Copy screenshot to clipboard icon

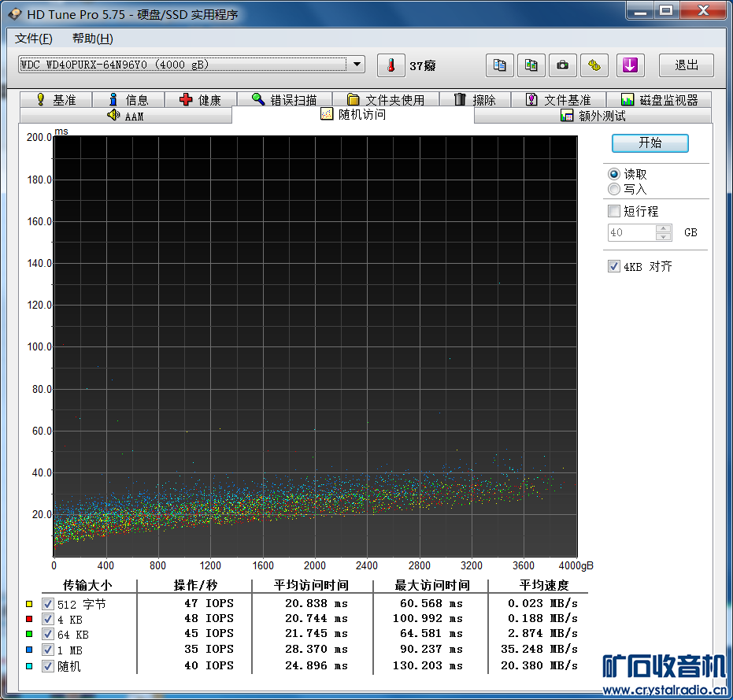click(x=531, y=65)
